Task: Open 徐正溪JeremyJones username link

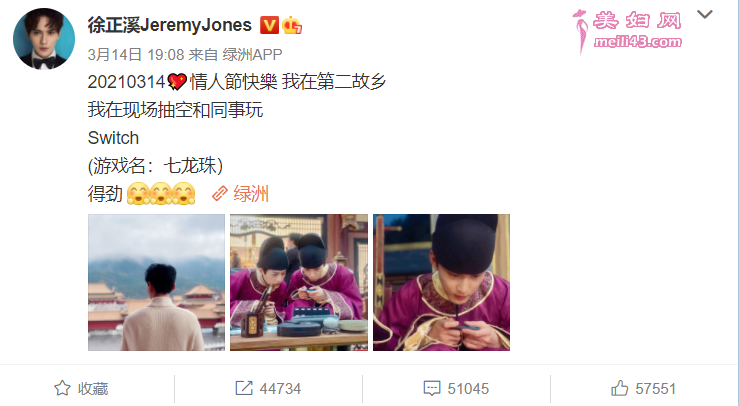Action: (x=170, y=25)
